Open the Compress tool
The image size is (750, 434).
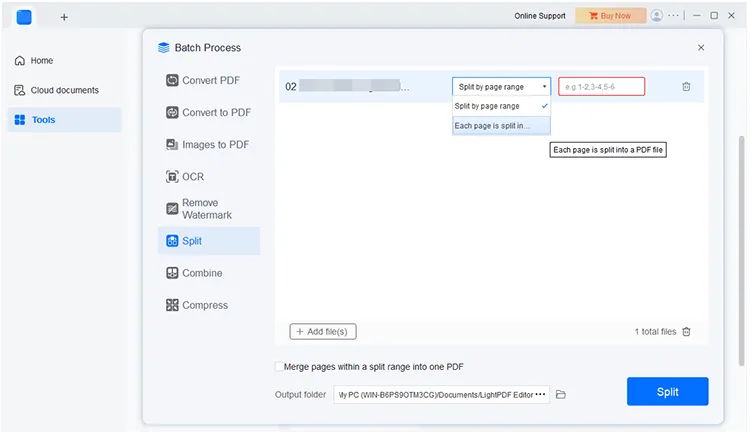209,305
